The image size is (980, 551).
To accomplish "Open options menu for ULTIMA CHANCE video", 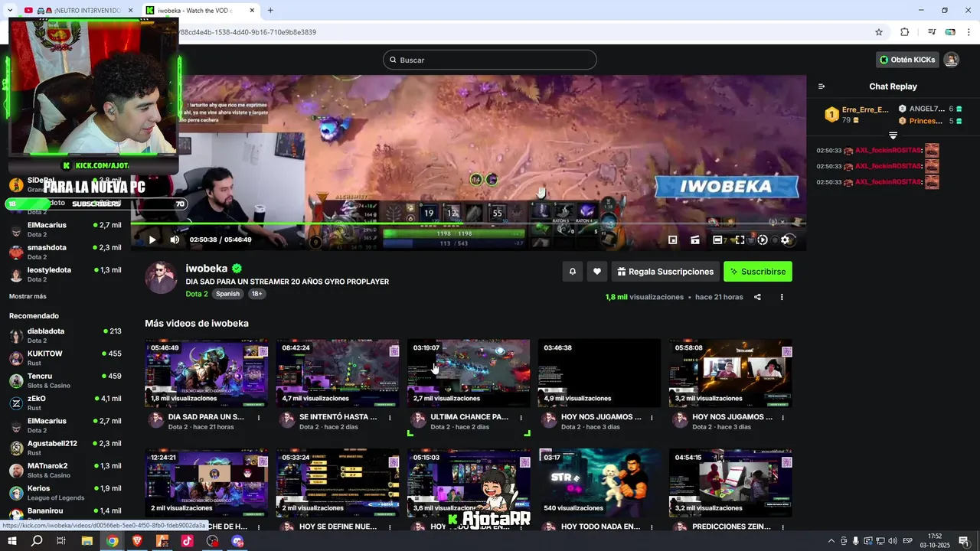I will click(521, 418).
